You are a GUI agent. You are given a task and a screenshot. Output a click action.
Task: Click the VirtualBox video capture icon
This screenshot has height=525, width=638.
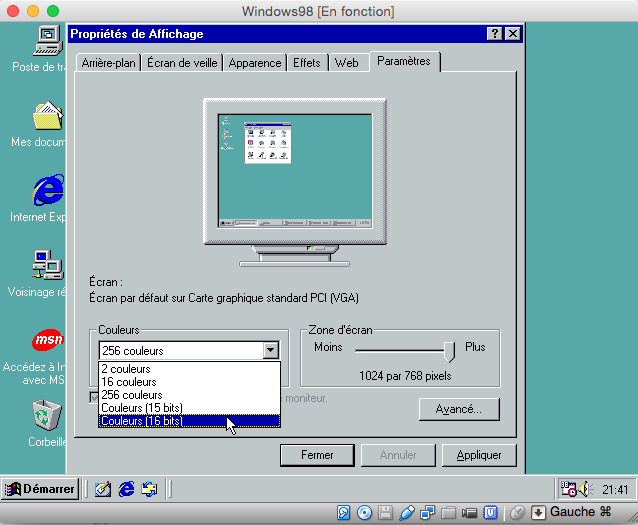tap(469, 513)
